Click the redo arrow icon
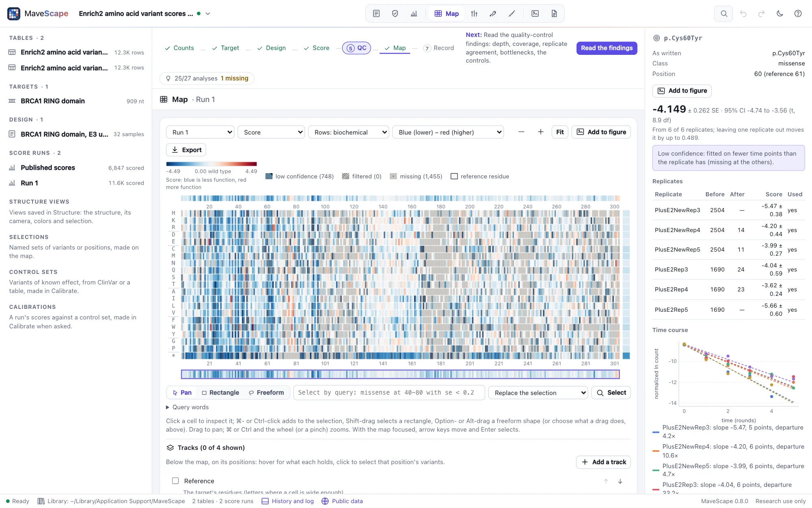The image size is (812, 508). (x=761, y=13)
